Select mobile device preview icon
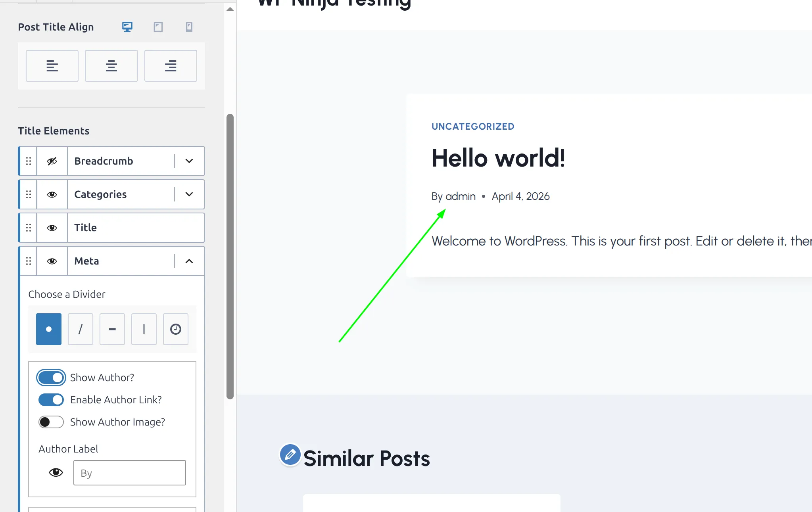Image resolution: width=812 pixels, height=512 pixels. tap(189, 27)
